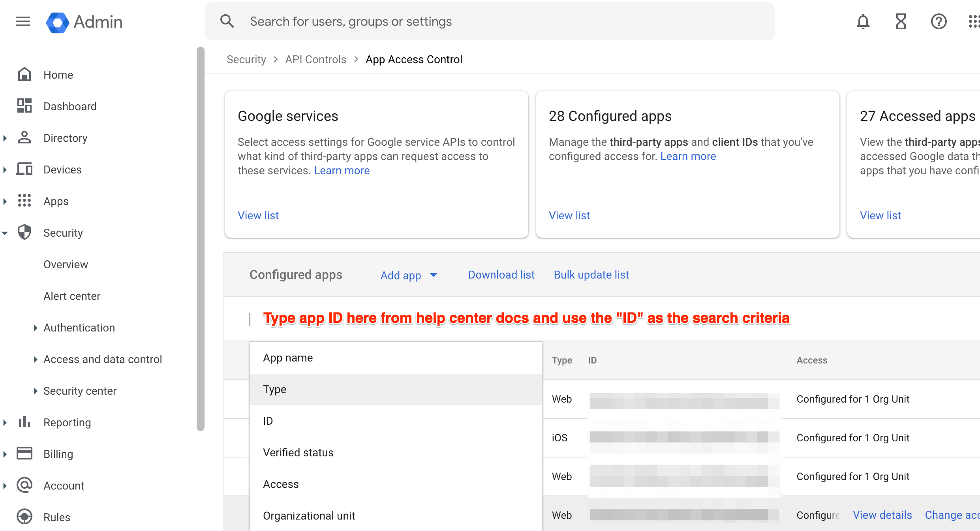
Task: Select the Dashboard icon
Action: (24, 106)
